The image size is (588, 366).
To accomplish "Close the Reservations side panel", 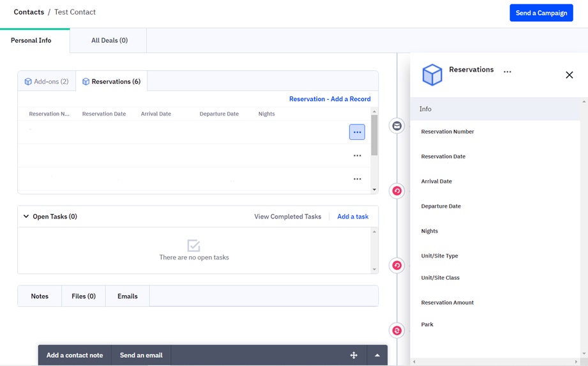I will click(x=569, y=75).
